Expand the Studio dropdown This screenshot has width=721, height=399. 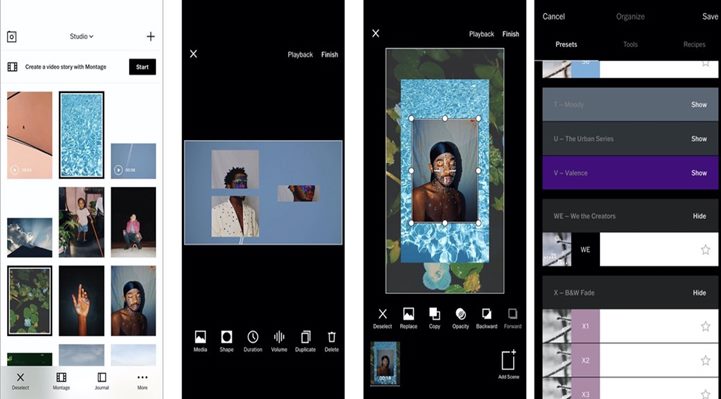[x=82, y=36]
